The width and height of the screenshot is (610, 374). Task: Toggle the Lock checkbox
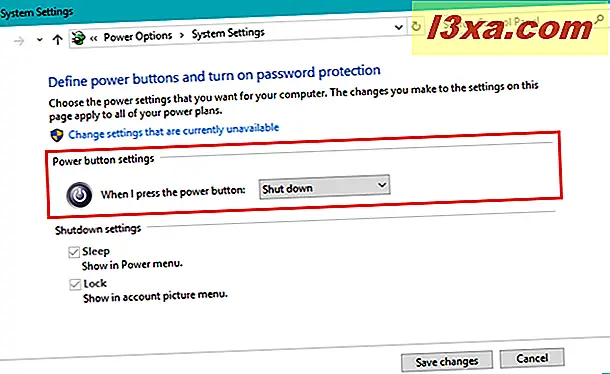[x=75, y=284]
